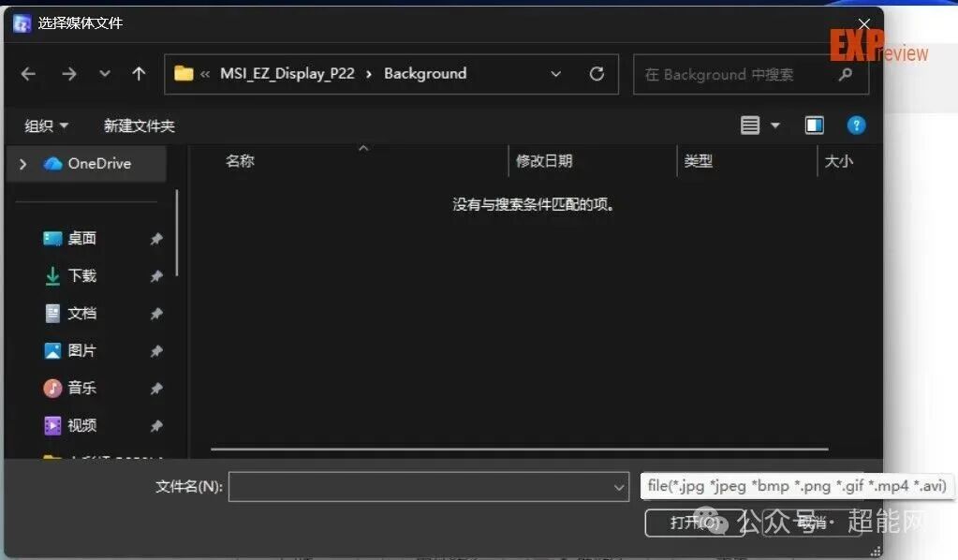958x560 pixels.
Task: Click the pin icon beside 文档
Action: (156, 314)
